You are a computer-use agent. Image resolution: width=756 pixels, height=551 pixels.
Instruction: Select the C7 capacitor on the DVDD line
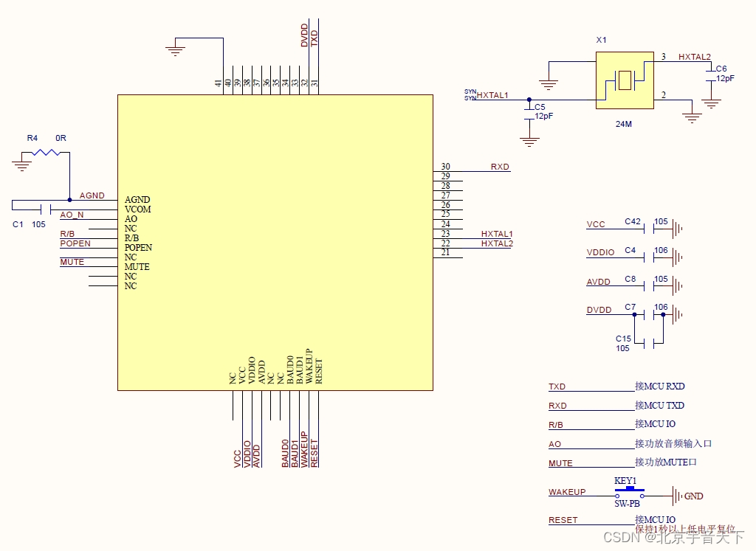click(x=649, y=314)
